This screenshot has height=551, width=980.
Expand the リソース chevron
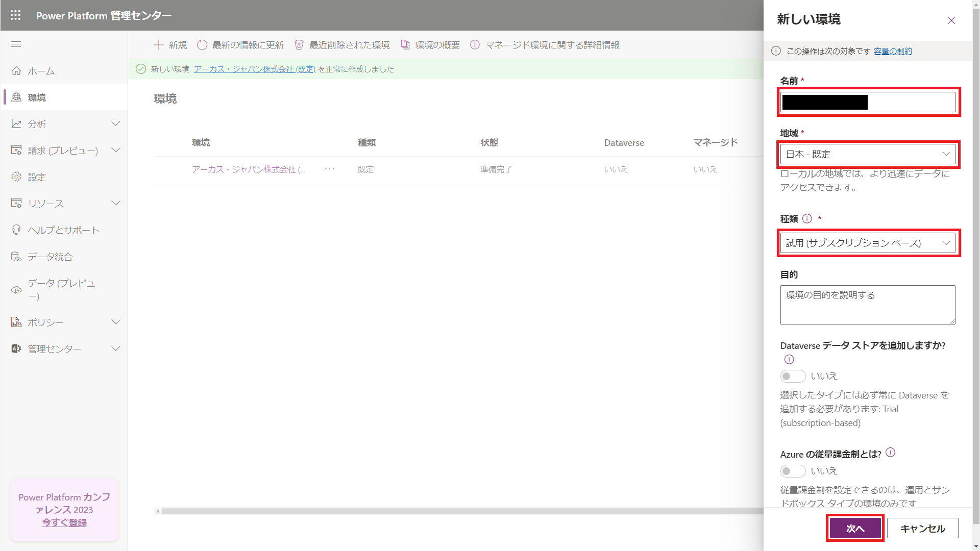[x=116, y=204]
